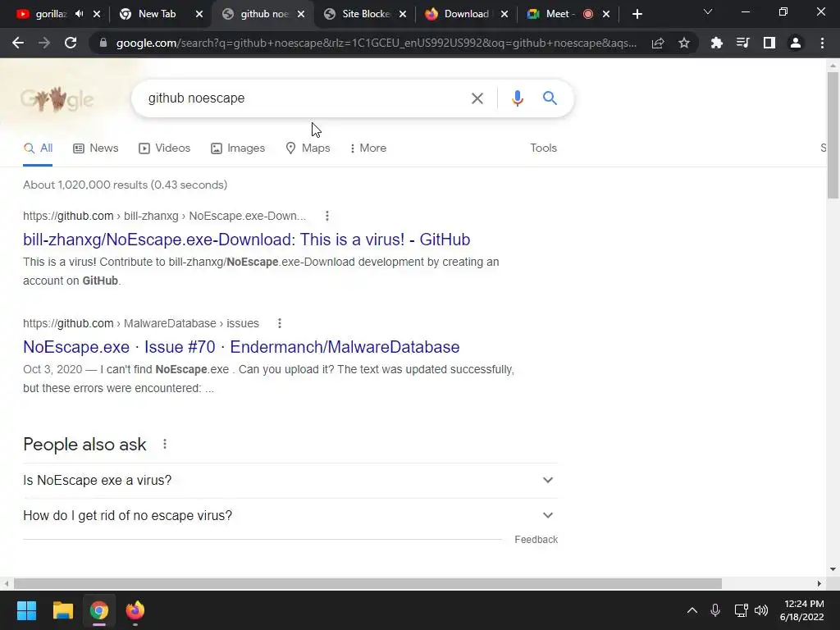This screenshot has height=630, width=840.
Task: Click the address bar URL
Action: pyautogui.click(x=376, y=43)
